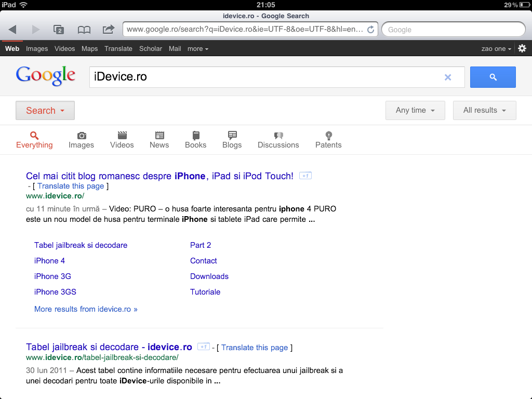Select the Images camera filter

tap(82, 140)
